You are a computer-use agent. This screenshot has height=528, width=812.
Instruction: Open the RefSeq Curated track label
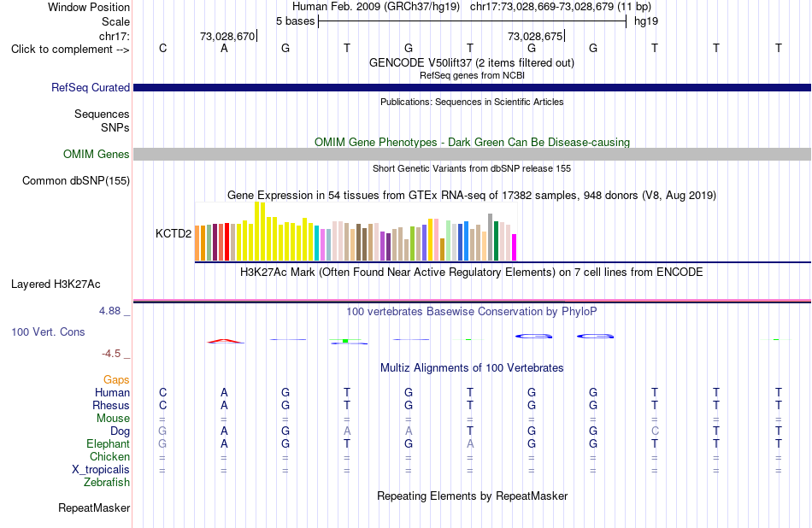click(90, 87)
